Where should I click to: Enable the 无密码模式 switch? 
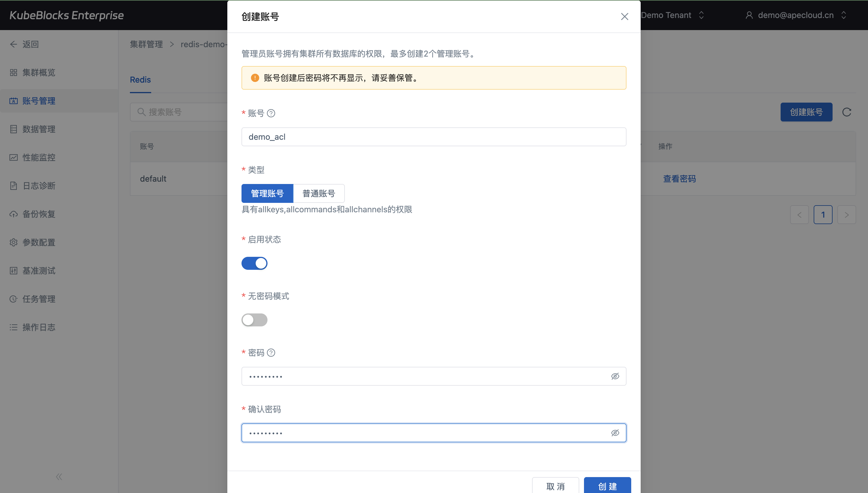254,320
